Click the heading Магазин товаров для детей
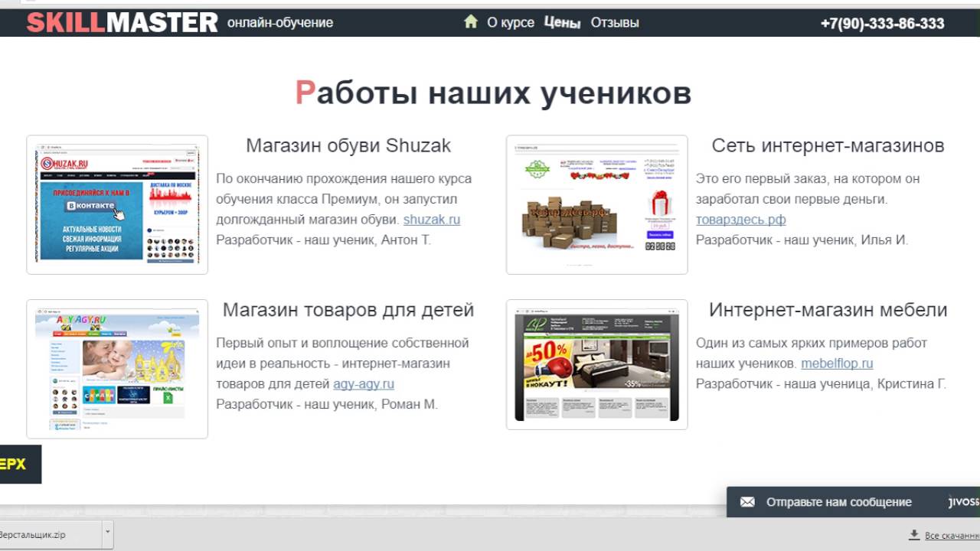 pos(348,310)
